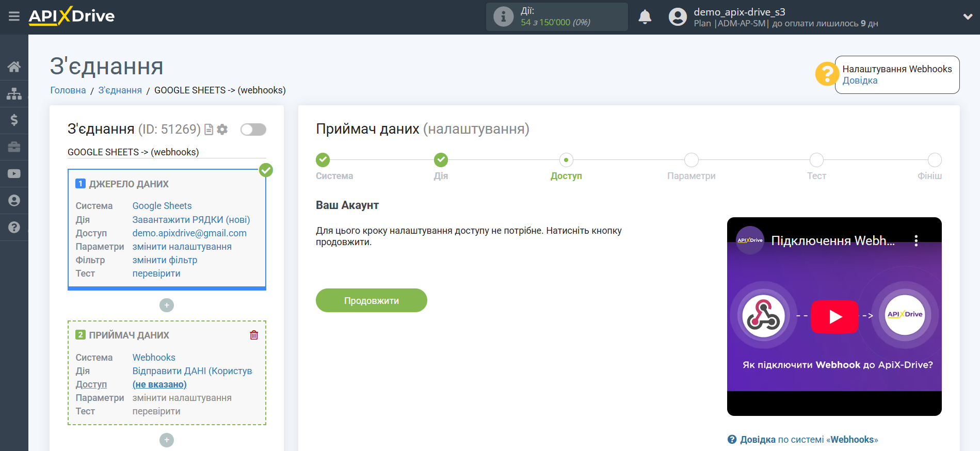The height and width of the screenshot is (451, 980).
Task: Open the hamburger menu
Action: (14, 17)
